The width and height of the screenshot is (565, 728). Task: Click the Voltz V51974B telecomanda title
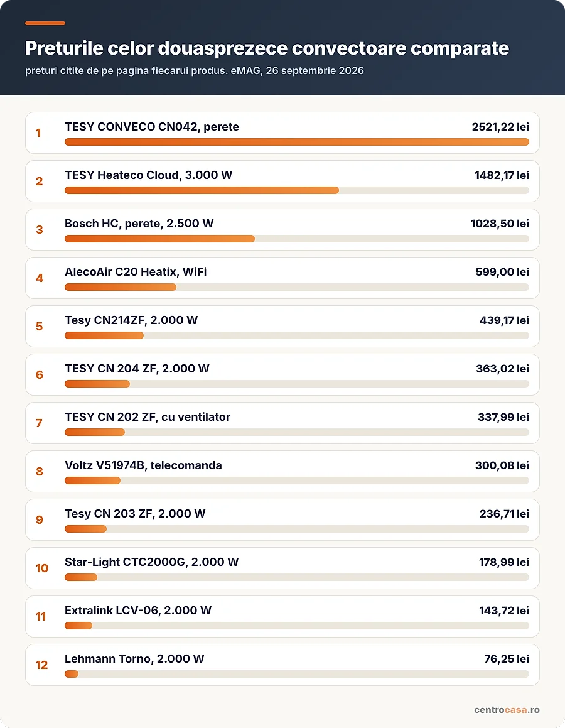143,465
